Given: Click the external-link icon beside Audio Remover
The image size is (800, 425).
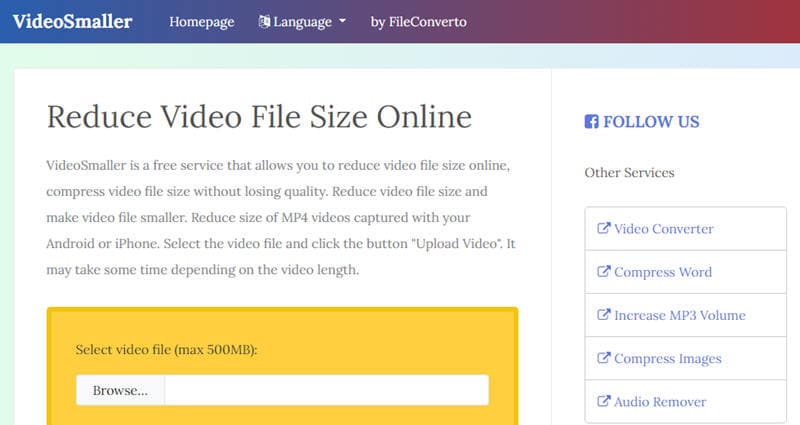Looking at the screenshot, I should coord(604,402).
